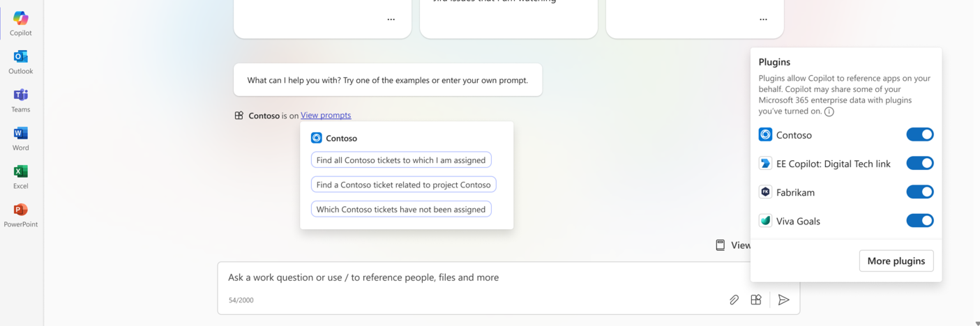The width and height of the screenshot is (980, 326).
Task: Click the '54/2000' character counter
Action: coord(241,300)
